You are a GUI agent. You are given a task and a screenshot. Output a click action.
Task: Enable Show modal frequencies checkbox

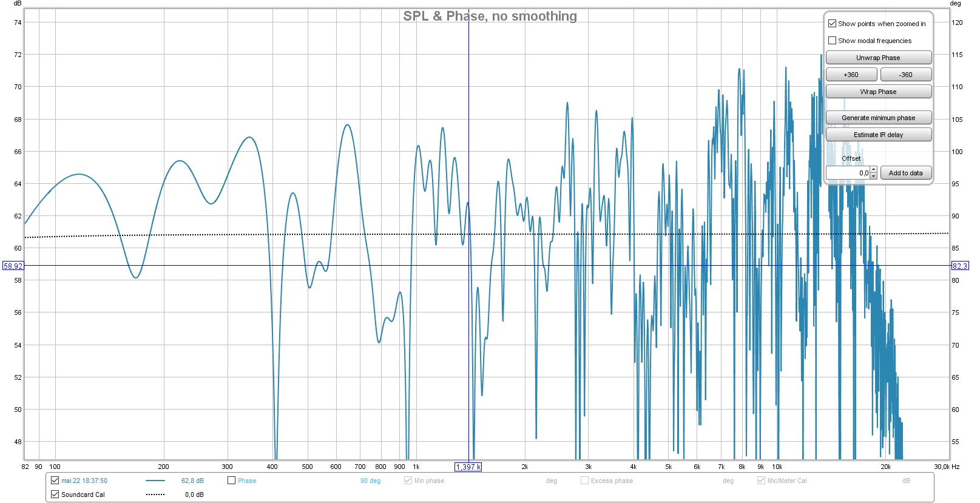[833, 41]
